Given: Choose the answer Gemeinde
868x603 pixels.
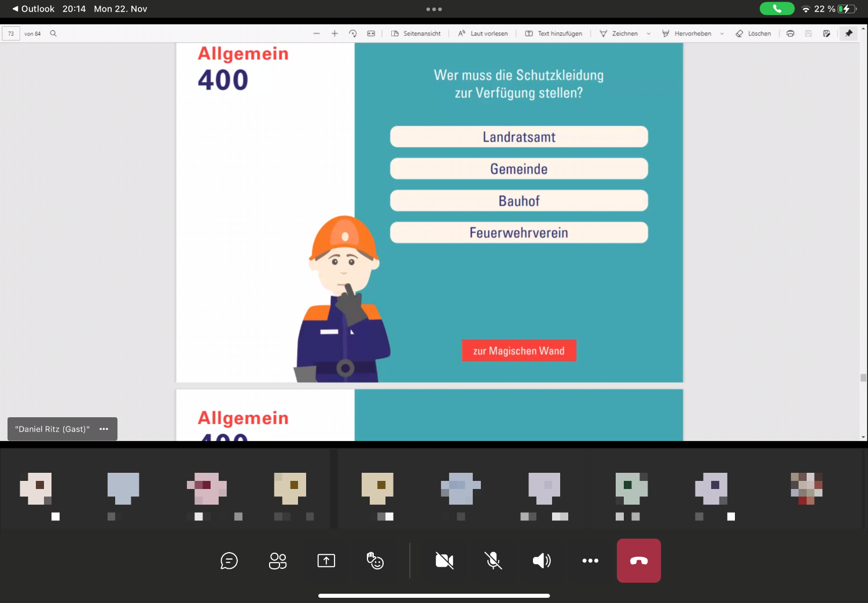Looking at the screenshot, I should pyautogui.click(x=518, y=169).
